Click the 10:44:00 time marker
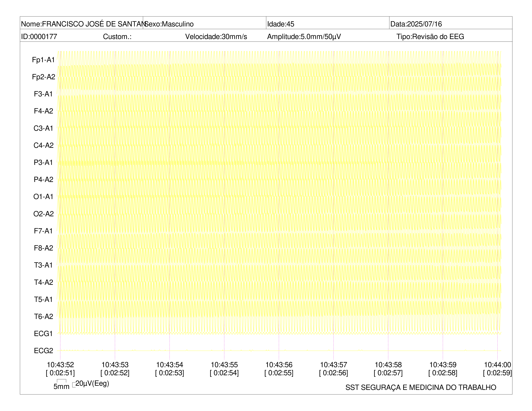The image size is (532, 411). 497,365
